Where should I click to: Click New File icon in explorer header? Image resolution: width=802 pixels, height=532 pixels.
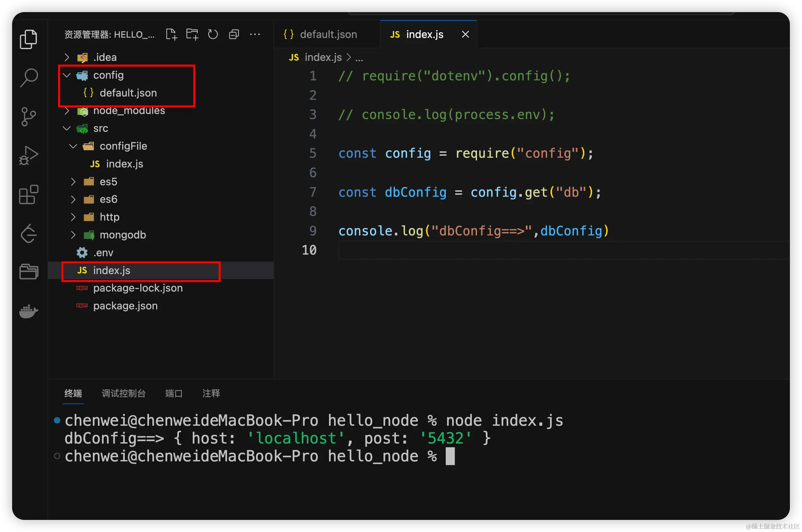[171, 35]
